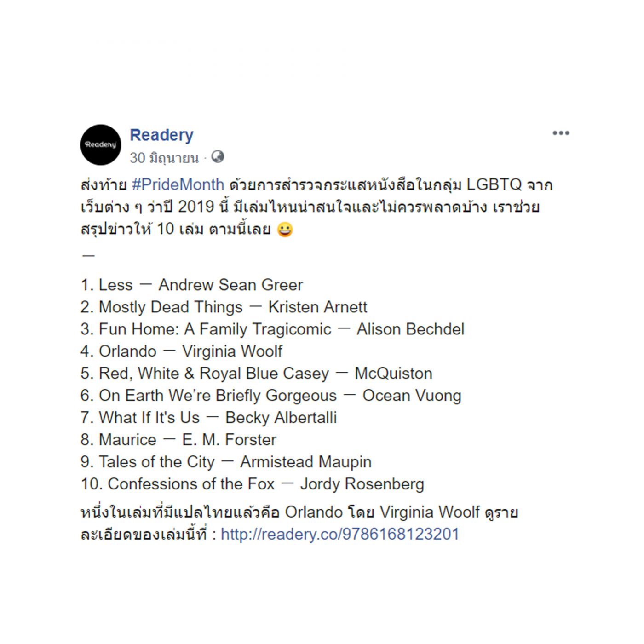The image size is (644, 644).
Task: Click the On Earth We're Briefly Gorgeous line
Action: (270, 395)
